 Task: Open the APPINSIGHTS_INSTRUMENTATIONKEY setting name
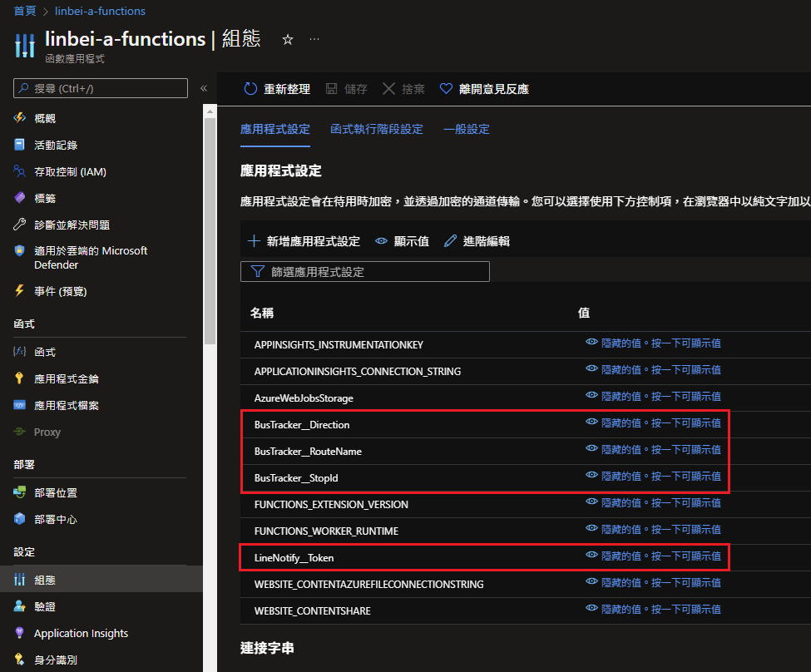(339, 344)
